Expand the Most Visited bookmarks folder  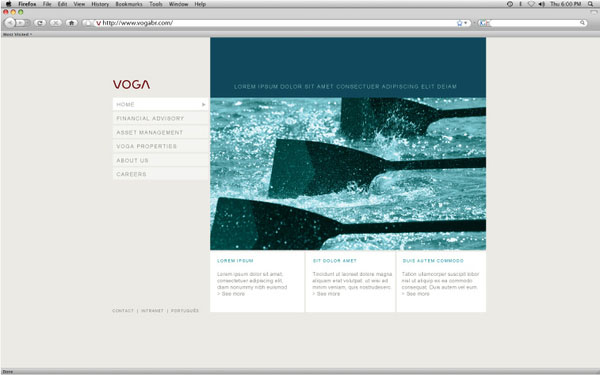[17, 34]
